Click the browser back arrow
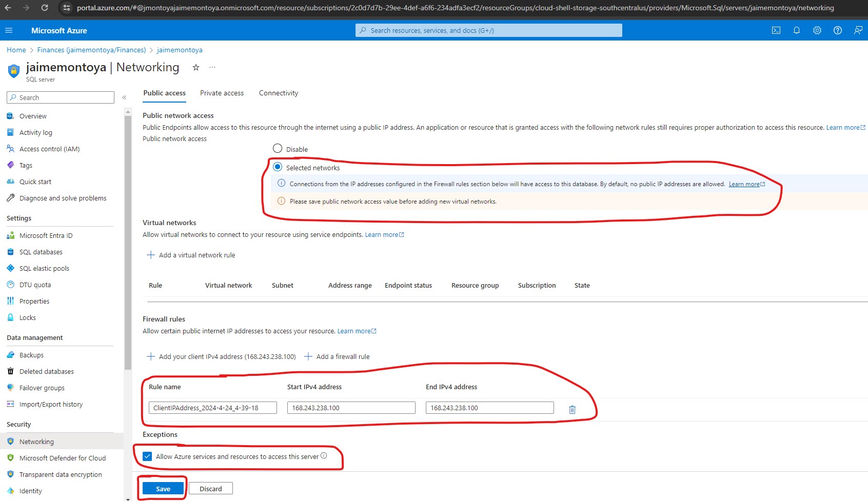This screenshot has height=501, width=868. (8, 8)
